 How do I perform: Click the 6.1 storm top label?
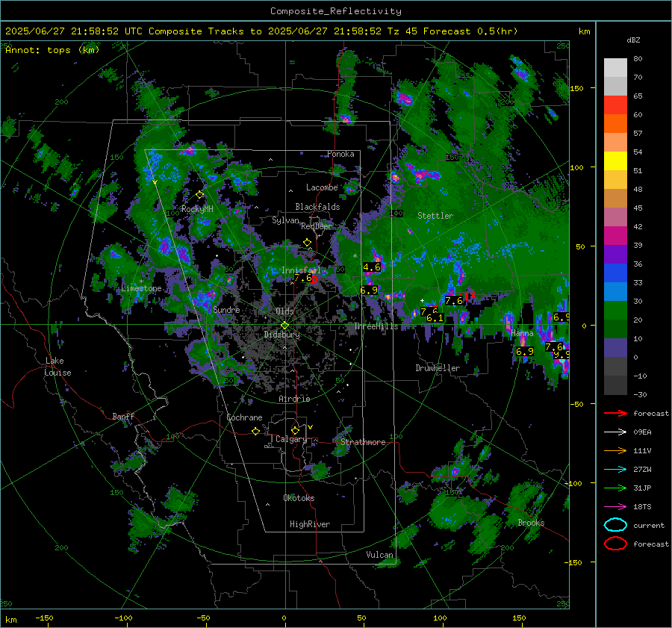coord(435,318)
